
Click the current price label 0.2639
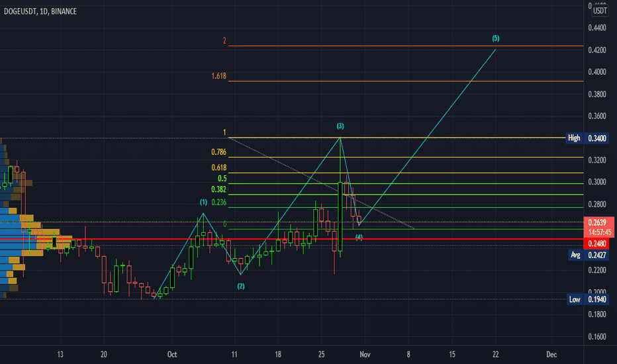[597, 222]
